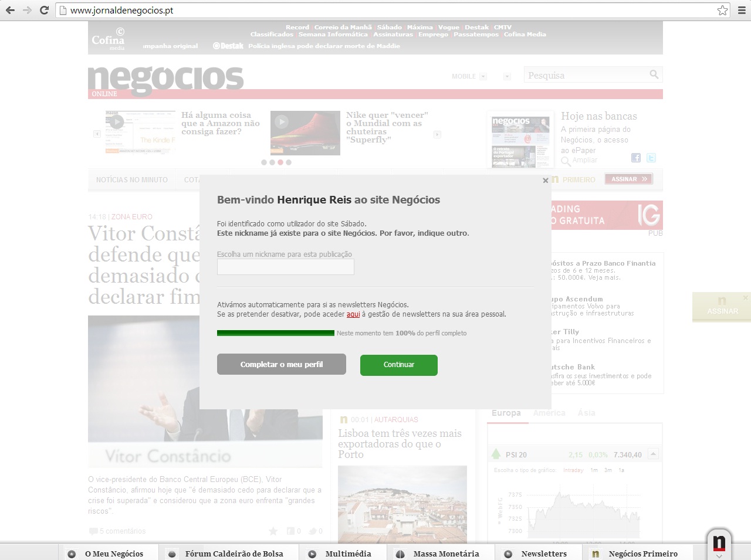Share on Facebook icon near Hoje nas bancas
751x560 pixels.
click(x=636, y=158)
